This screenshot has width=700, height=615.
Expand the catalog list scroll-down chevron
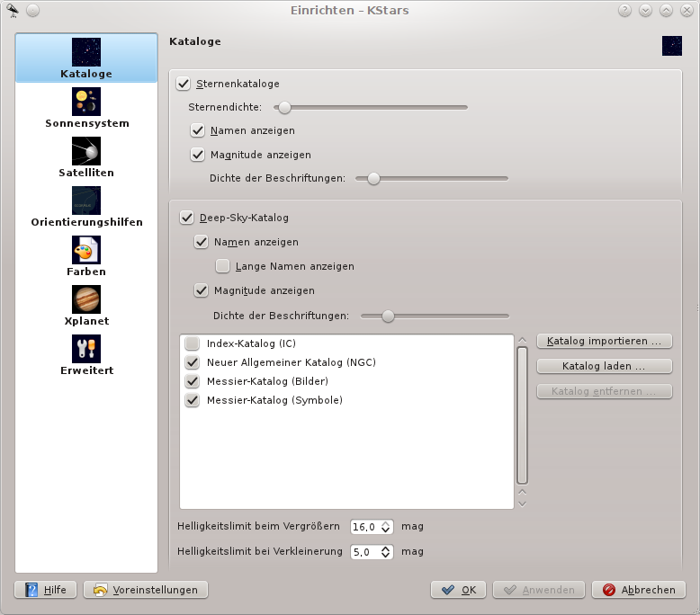[x=522, y=503]
